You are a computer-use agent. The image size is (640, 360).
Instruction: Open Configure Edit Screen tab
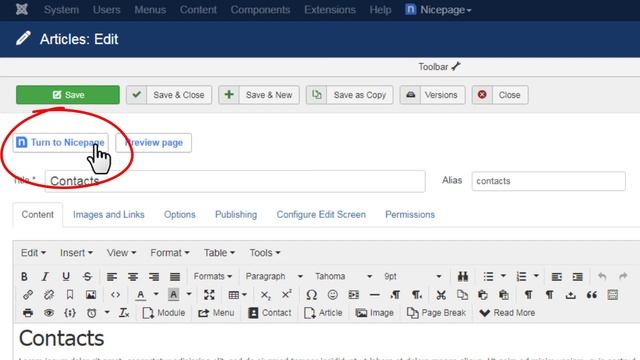pyautogui.click(x=321, y=215)
